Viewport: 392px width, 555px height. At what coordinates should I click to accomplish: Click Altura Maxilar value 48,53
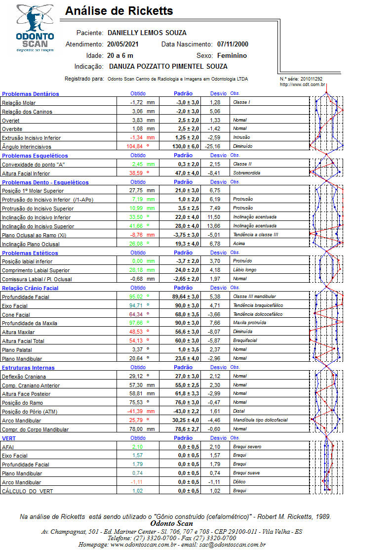136,332
